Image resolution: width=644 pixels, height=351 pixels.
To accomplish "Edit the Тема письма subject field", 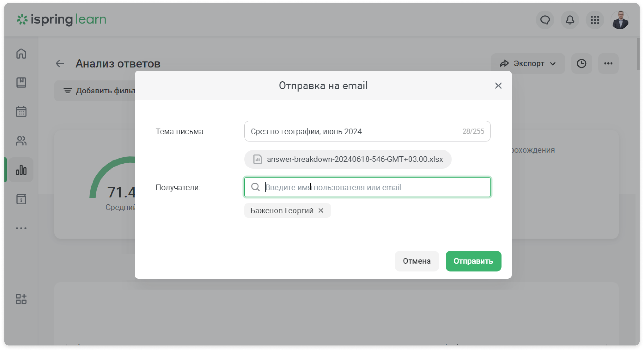I will click(367, 131).
